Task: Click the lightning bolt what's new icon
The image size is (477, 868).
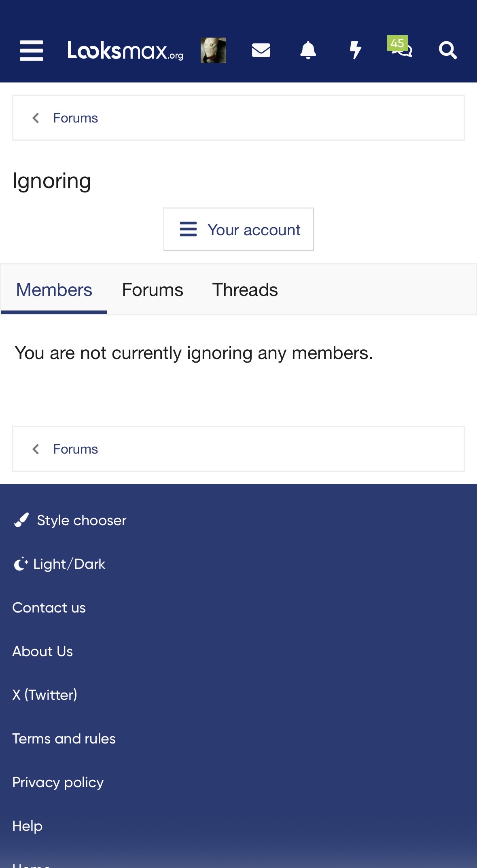Action: [355, 51]
